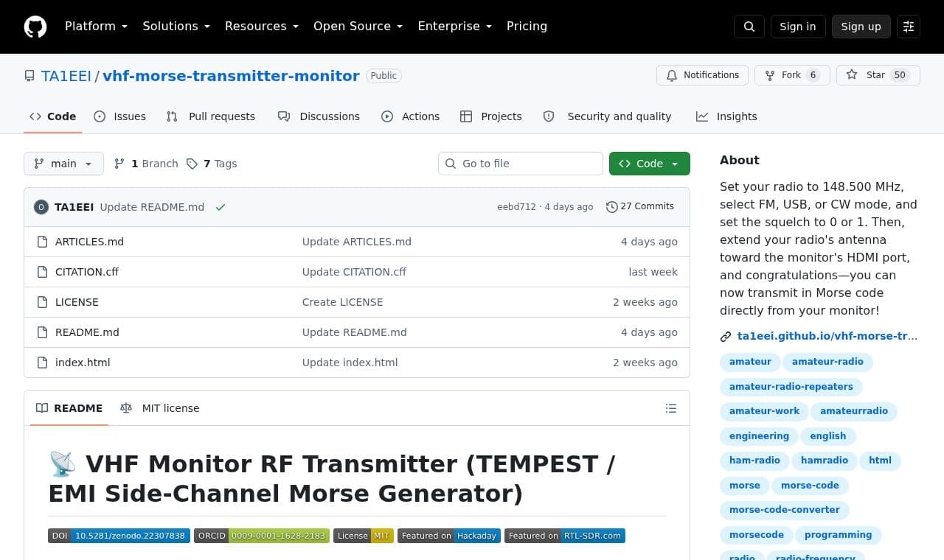Click file icon beside index.html
This screenshot has height=560, width=944.
(43, 363)
